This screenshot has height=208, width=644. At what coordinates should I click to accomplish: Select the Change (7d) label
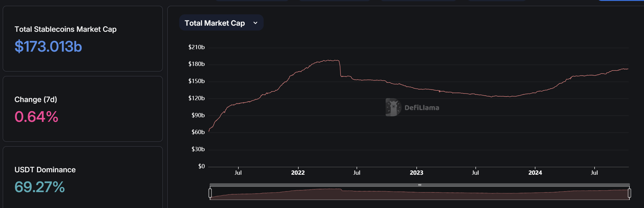point(36,100)
